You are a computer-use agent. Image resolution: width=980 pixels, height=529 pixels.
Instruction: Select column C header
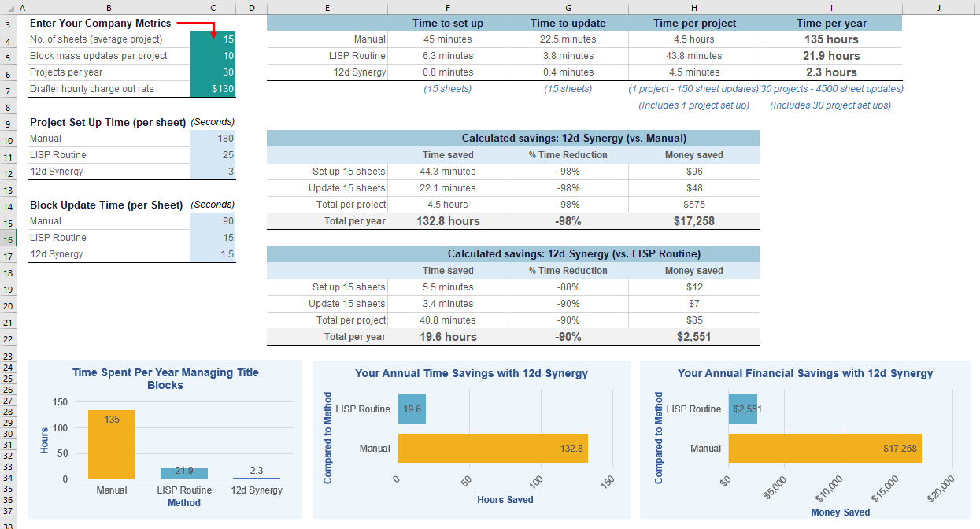[x=213, y=7]
